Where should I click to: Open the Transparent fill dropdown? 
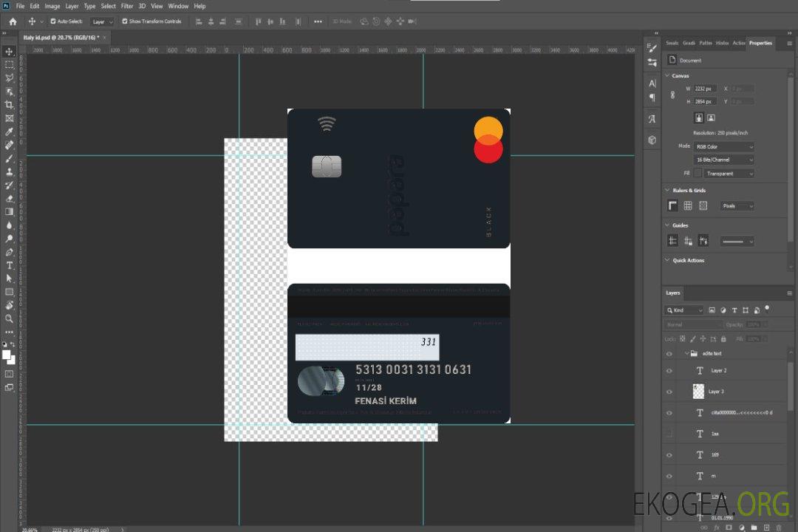point(729,174)
